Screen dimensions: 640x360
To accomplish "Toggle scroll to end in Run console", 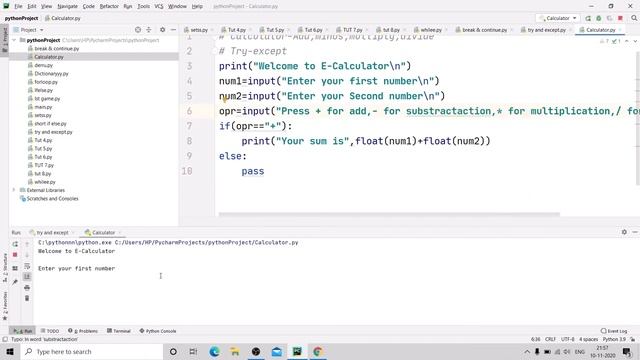I will coord(27,277).
